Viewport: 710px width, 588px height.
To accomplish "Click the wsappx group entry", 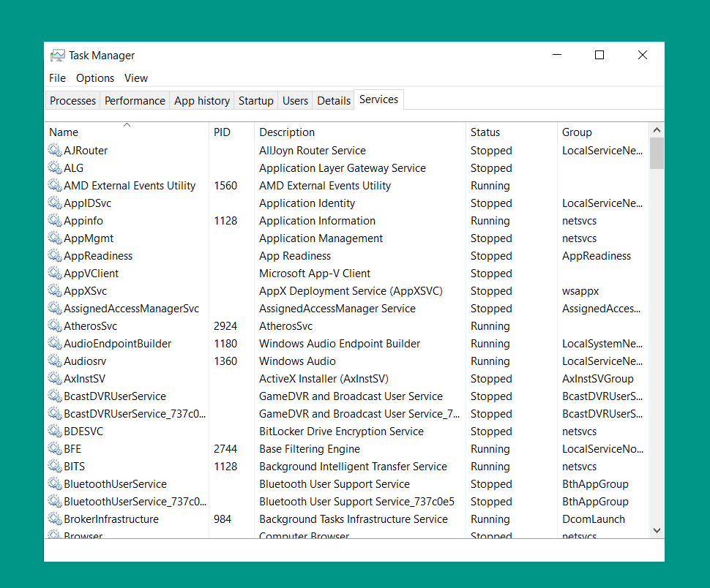I will 580,291.
